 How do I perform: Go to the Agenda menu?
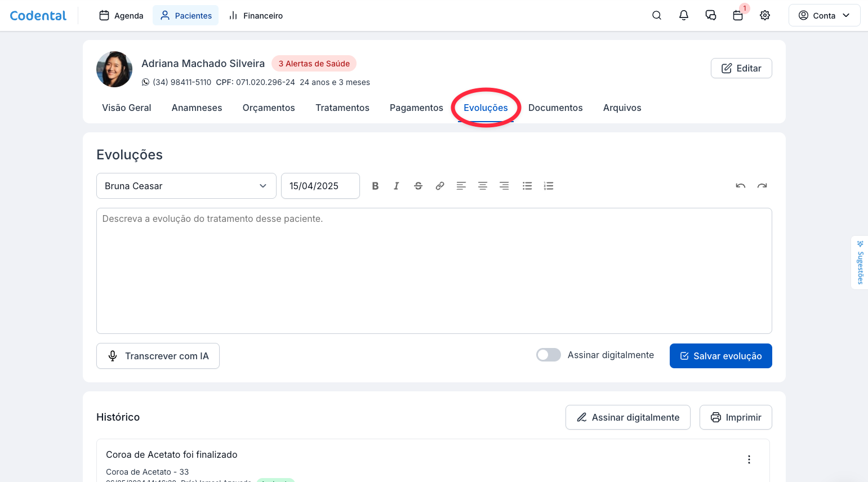(x=121, y=16)
